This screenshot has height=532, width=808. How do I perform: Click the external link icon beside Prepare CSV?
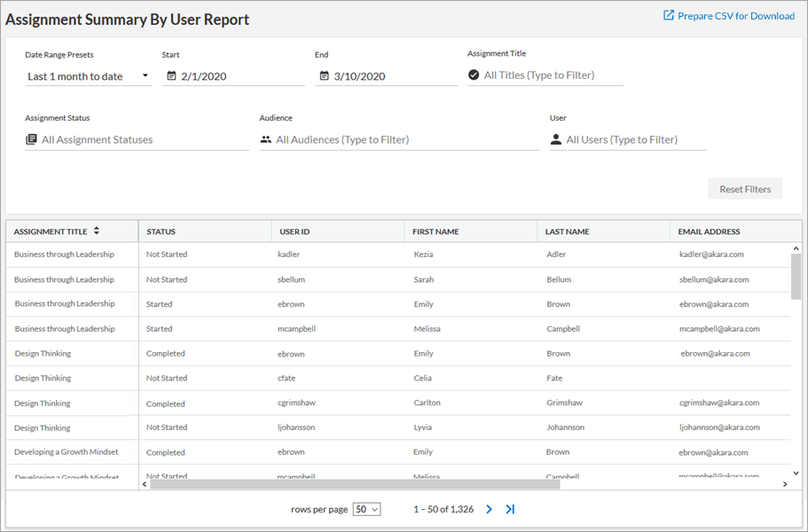pyautogui.click(x=669, y=15)
